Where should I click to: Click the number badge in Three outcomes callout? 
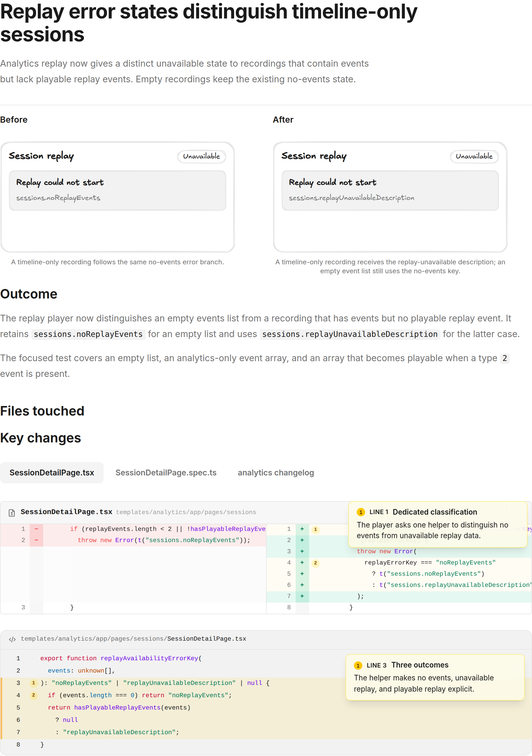tap(358, 666)
